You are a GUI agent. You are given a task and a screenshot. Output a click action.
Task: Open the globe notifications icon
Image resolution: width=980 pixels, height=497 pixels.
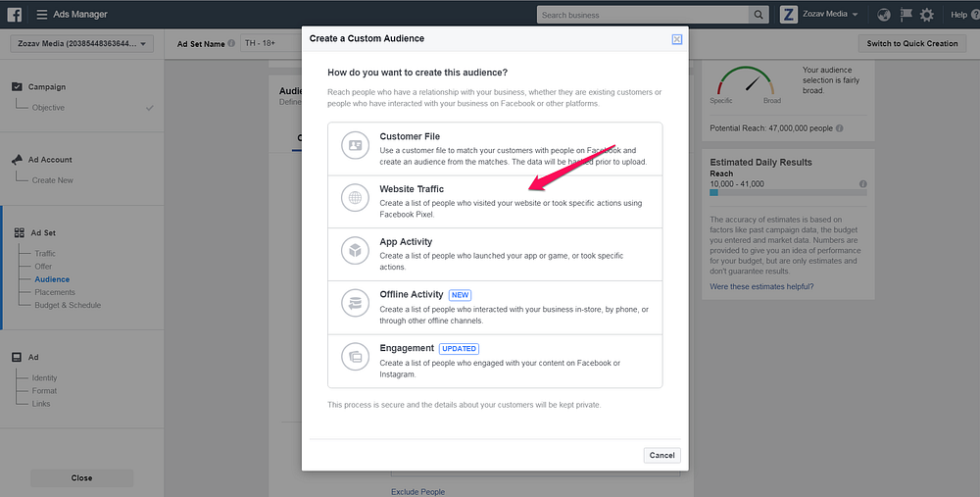tap(884, 15)
